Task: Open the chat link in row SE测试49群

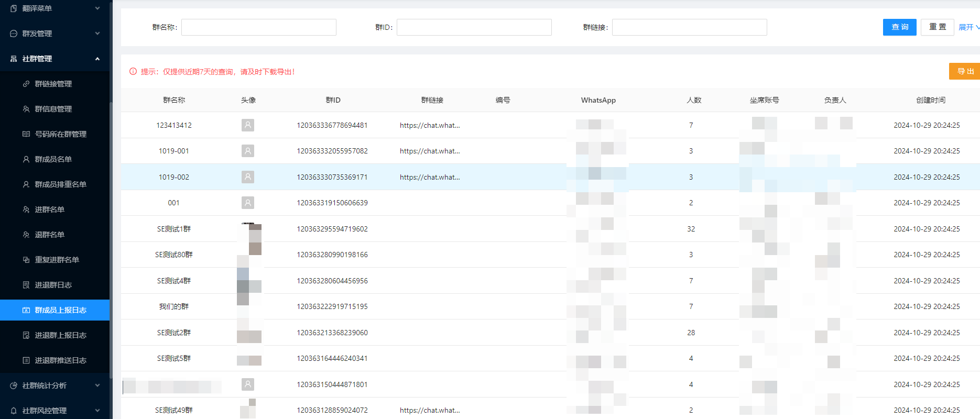Action: pos(430,410)
